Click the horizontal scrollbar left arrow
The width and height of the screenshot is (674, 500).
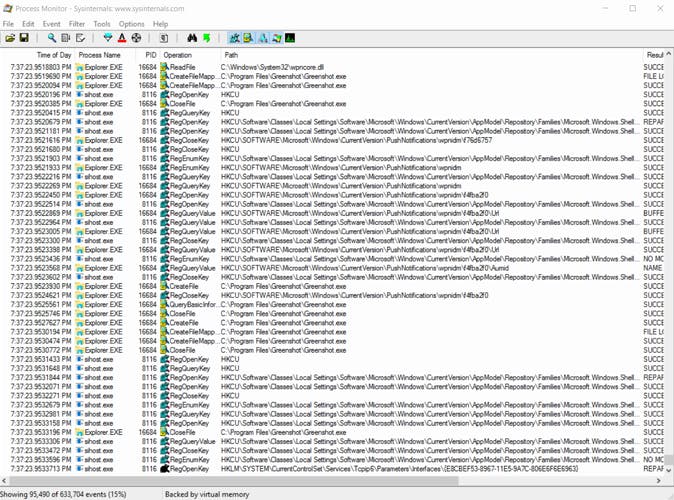4,481
